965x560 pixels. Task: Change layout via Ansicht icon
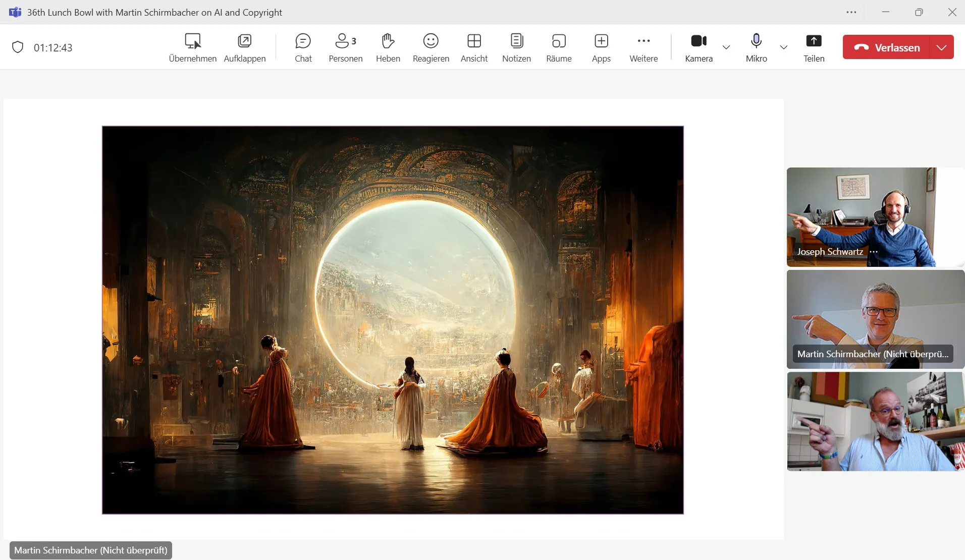pyautogui.click(x=474, y=47)
